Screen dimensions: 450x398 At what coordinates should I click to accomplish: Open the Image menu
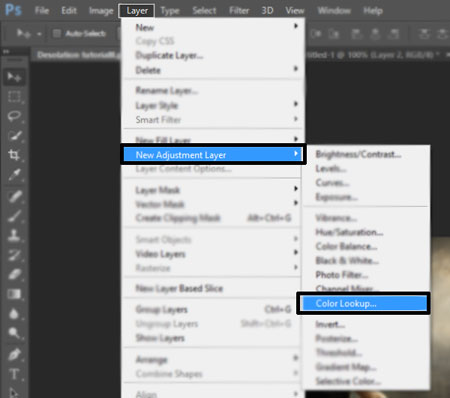(101, 11)
